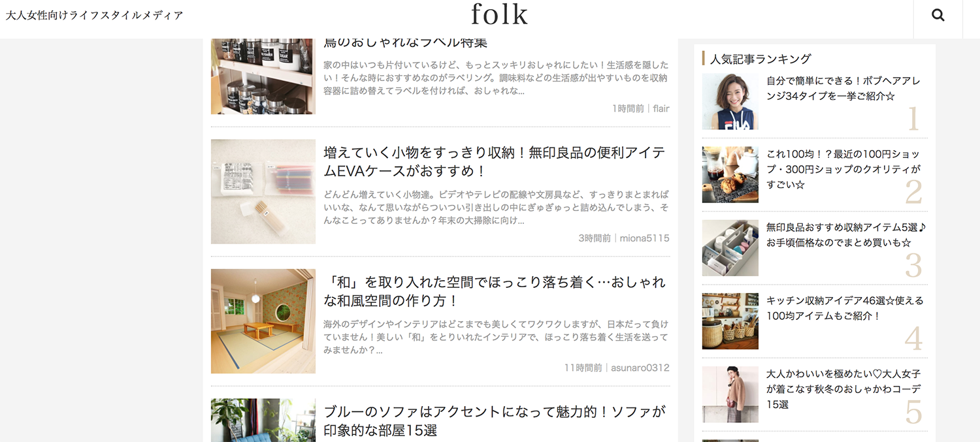
Task: Open author flair's profile link
Action: [661, 108]
